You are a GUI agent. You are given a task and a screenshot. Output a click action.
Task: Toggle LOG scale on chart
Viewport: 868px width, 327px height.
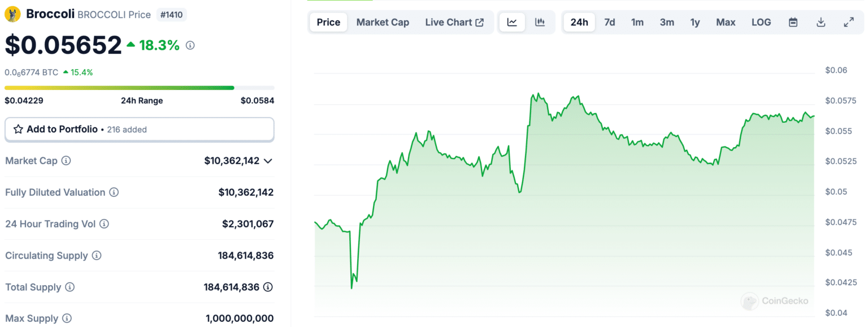[x=761, y=22]
